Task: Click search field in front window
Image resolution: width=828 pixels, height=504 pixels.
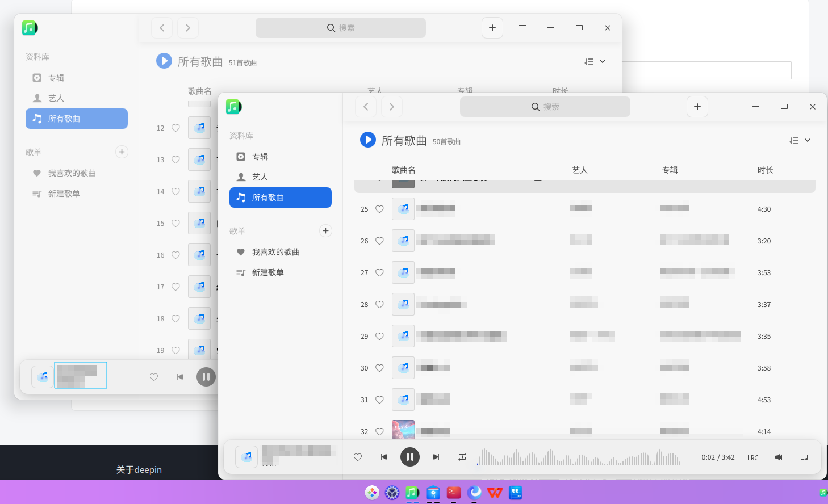Action: (545, 107)
